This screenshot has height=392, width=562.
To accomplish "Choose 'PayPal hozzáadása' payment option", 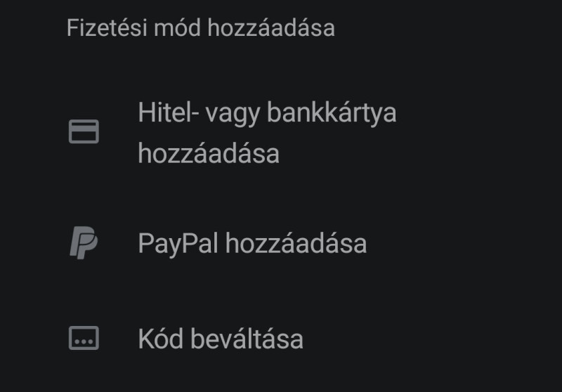I will 281,243.
